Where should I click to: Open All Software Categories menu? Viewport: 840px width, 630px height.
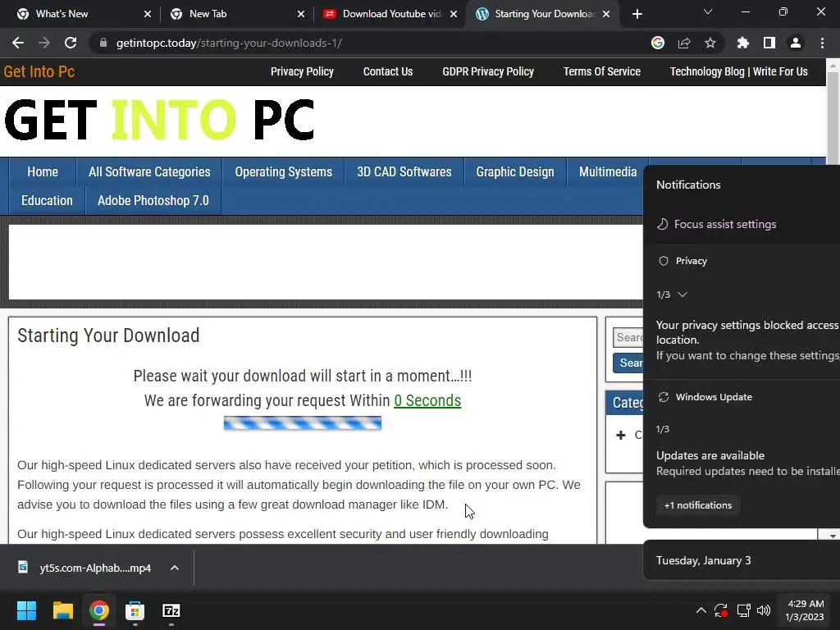pos(149,172)
